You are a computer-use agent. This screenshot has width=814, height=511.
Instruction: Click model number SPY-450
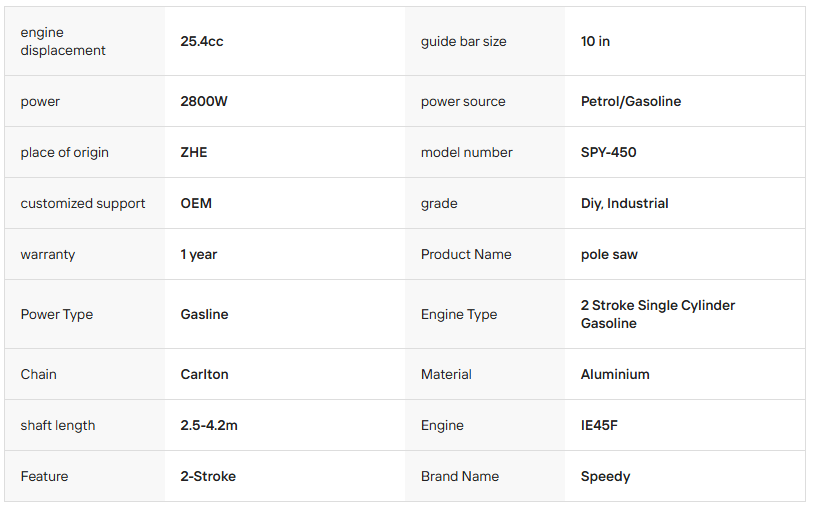[608, 153]
